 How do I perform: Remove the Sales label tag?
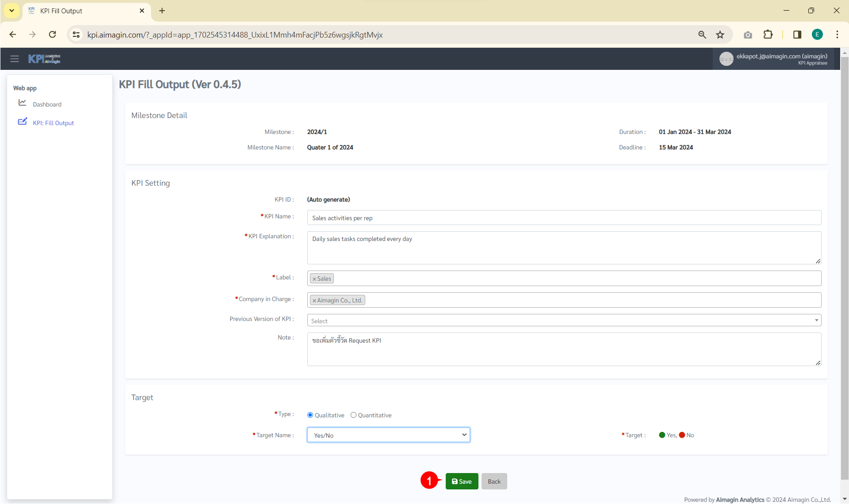point(314,279)
